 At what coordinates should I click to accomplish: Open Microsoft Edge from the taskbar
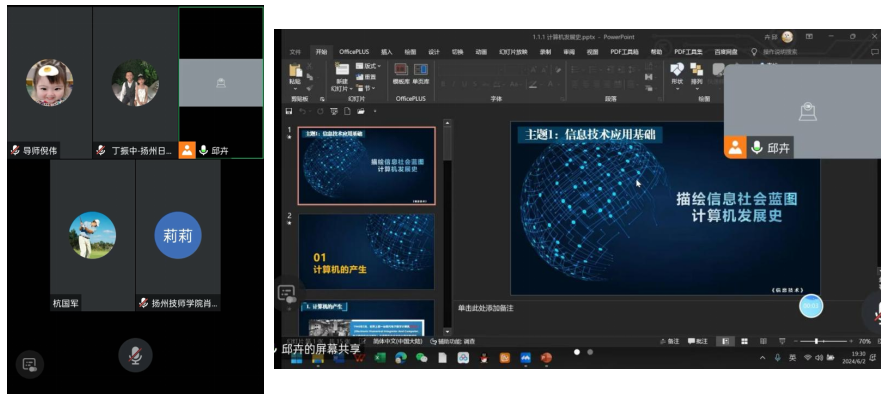[401, 358]
